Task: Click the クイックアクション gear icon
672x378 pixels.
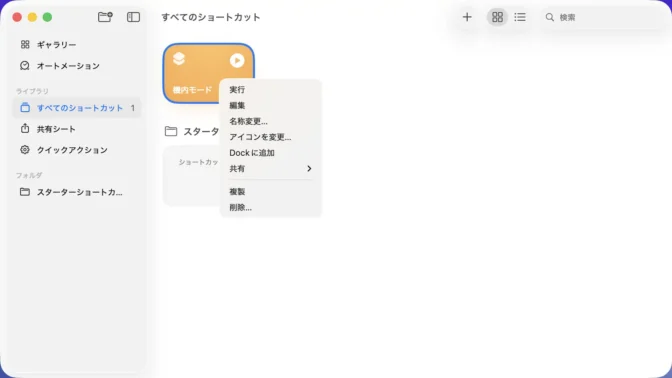Action: 25,150
